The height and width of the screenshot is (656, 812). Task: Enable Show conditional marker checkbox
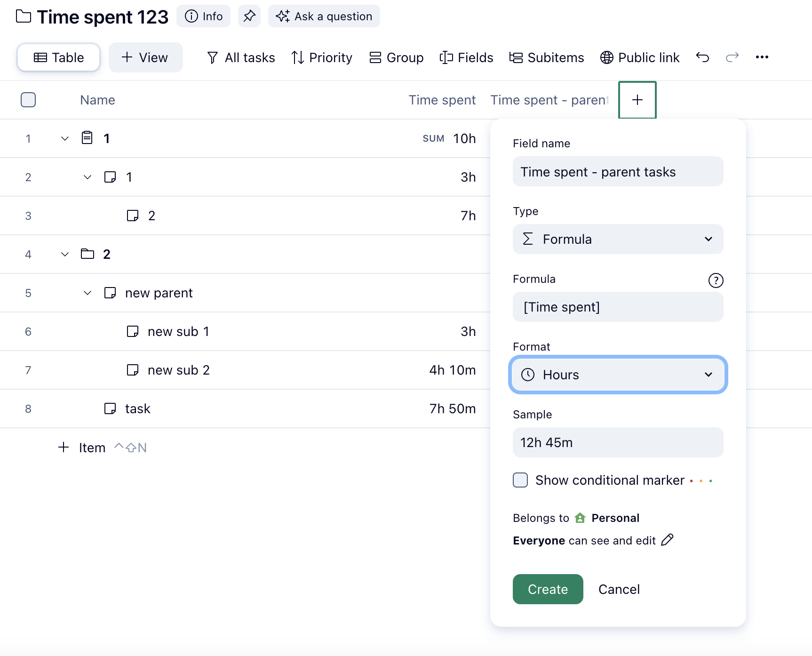pos(520,480)
